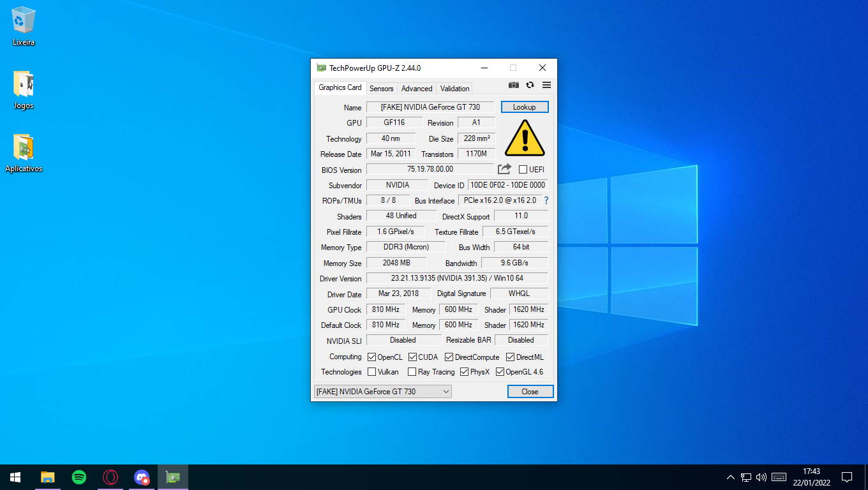Click the refresh icon in GPU-Z
The image size is (868, 490).
pyautogui.click(x=530, y=85)
